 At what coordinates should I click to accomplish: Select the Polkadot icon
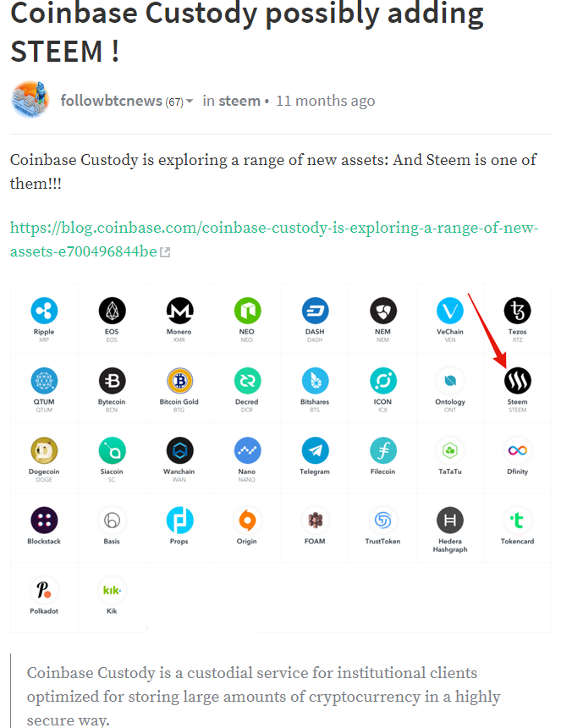(x=44, y=590)
